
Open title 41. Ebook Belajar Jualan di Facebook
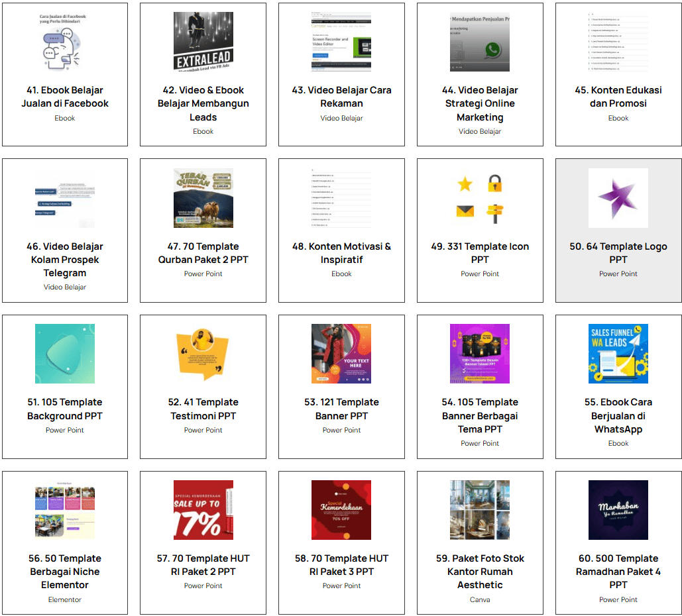pos(65,97)
